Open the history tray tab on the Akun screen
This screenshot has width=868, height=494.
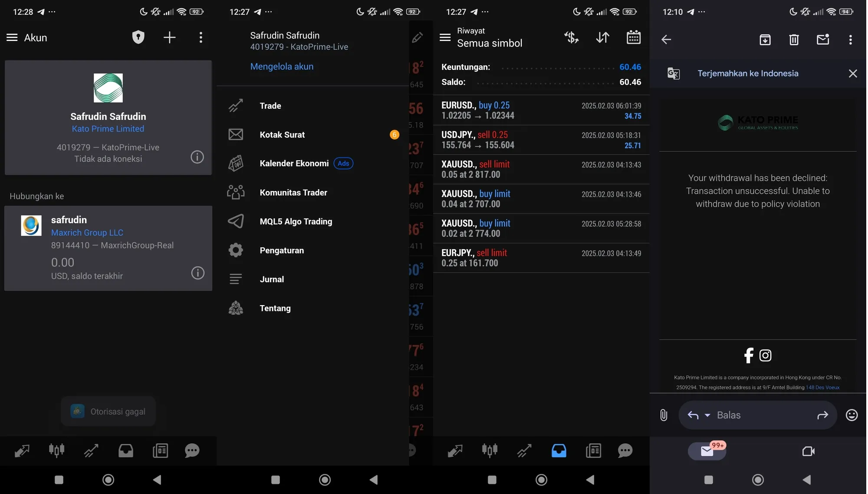(126, 451)
